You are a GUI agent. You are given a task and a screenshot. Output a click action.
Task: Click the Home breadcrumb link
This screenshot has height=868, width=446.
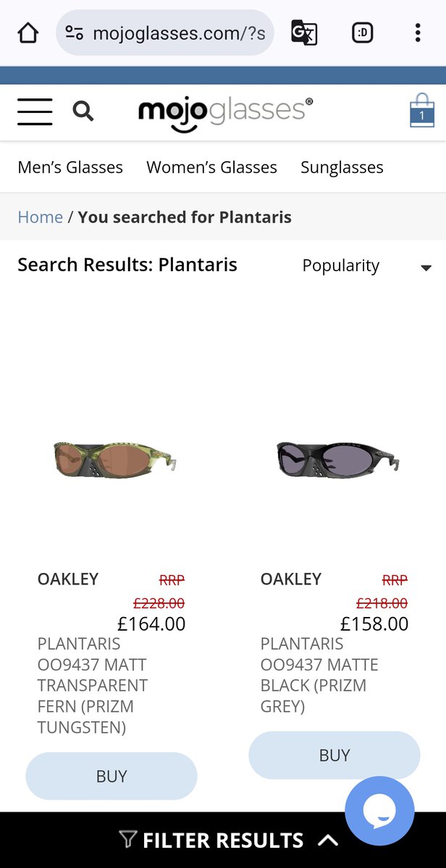coord(40,217)
